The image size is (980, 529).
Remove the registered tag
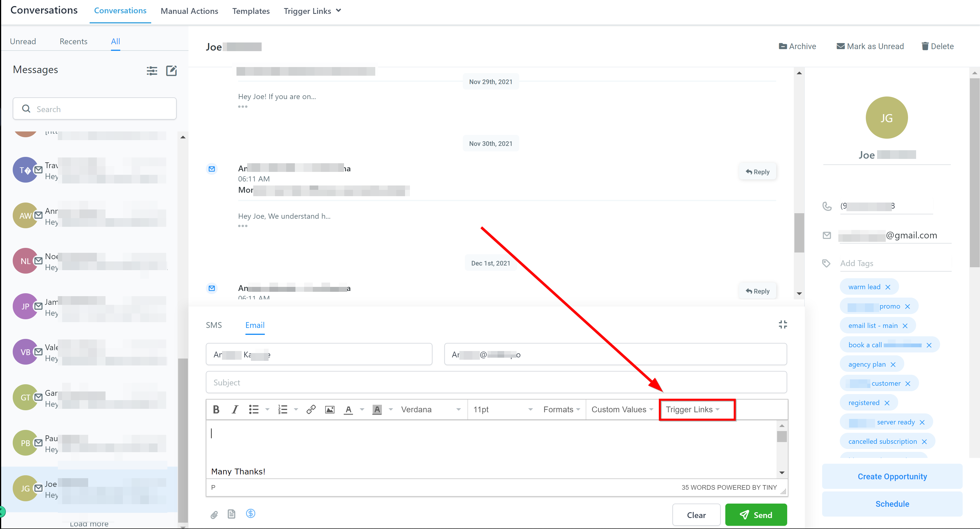[887, 403]
